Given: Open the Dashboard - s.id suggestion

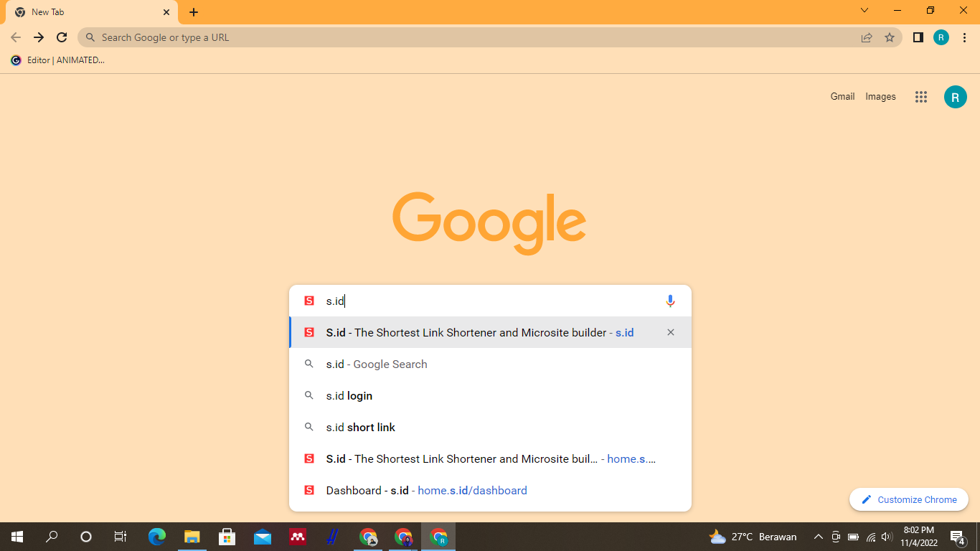Looking at the screenshot, I should point(490,491).
